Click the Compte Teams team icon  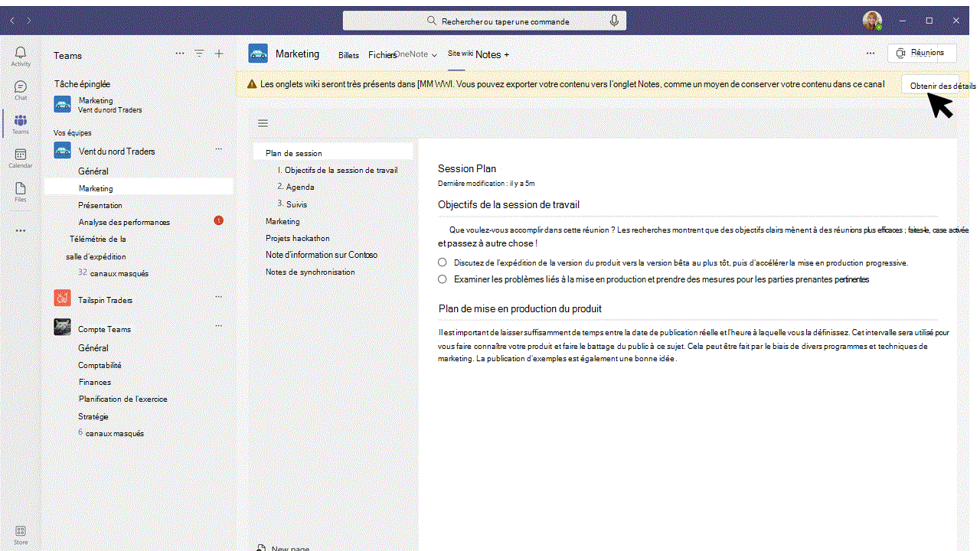pyautogui.click(x=63, y=328)
